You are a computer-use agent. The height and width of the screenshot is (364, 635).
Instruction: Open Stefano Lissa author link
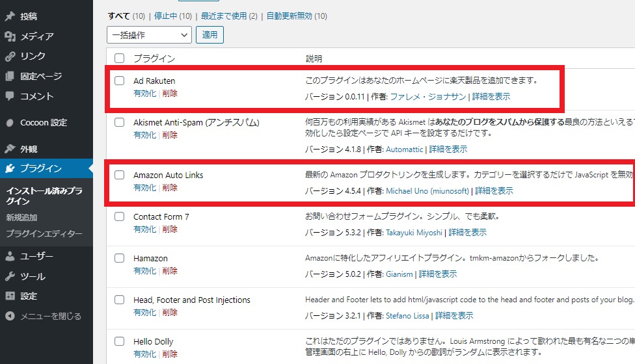407,316
